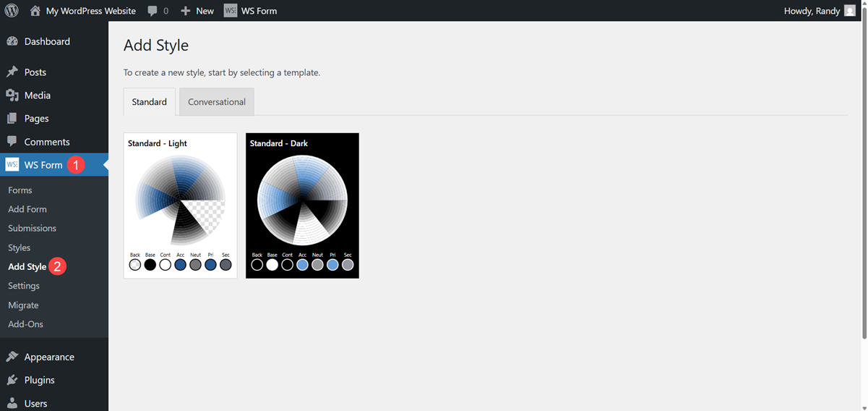Click the Pri color swatch in Standard - Light
Viewport: 868px width, 411px height.
pyautogui.click(x=210, y=265)
